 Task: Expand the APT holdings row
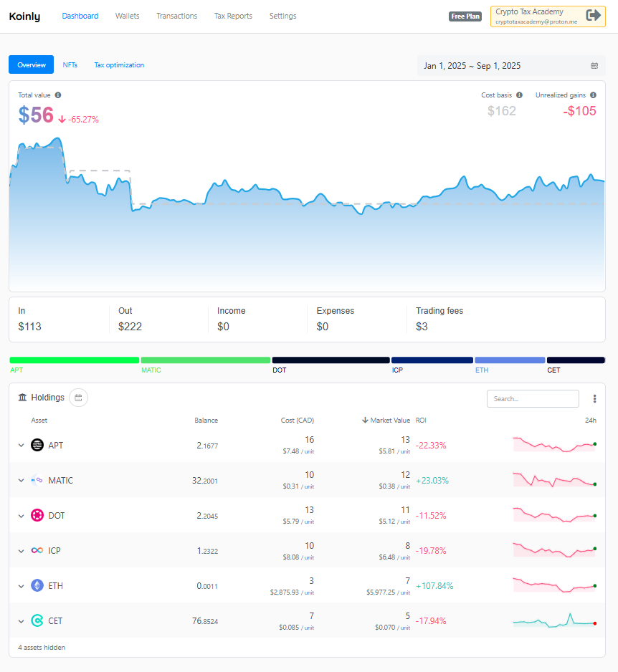tap(21, 446)
